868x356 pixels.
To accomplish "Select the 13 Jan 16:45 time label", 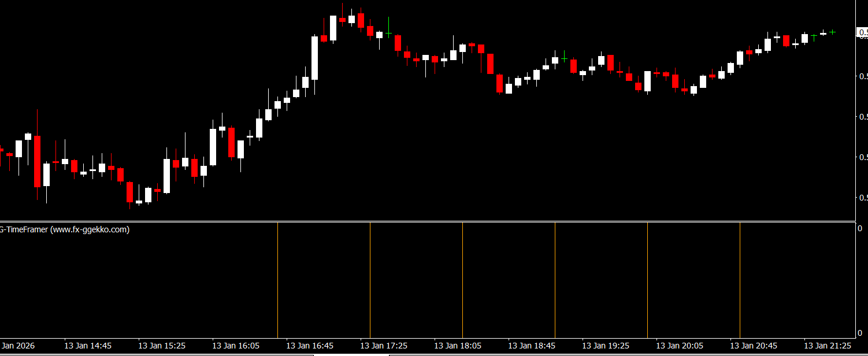I will [x=310, y=346].
